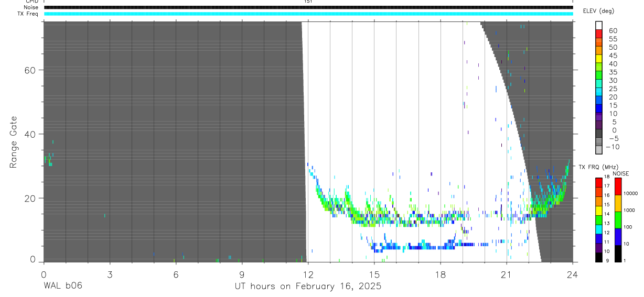
Task: Click the ELEV (deg) colorbar title
Action: (599, 11)
